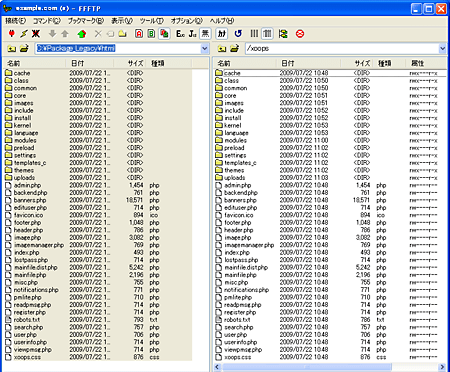Click local admin.php file icon
Image resolution: width=450 pixels, height=372 pixels.
coord(9,185)
